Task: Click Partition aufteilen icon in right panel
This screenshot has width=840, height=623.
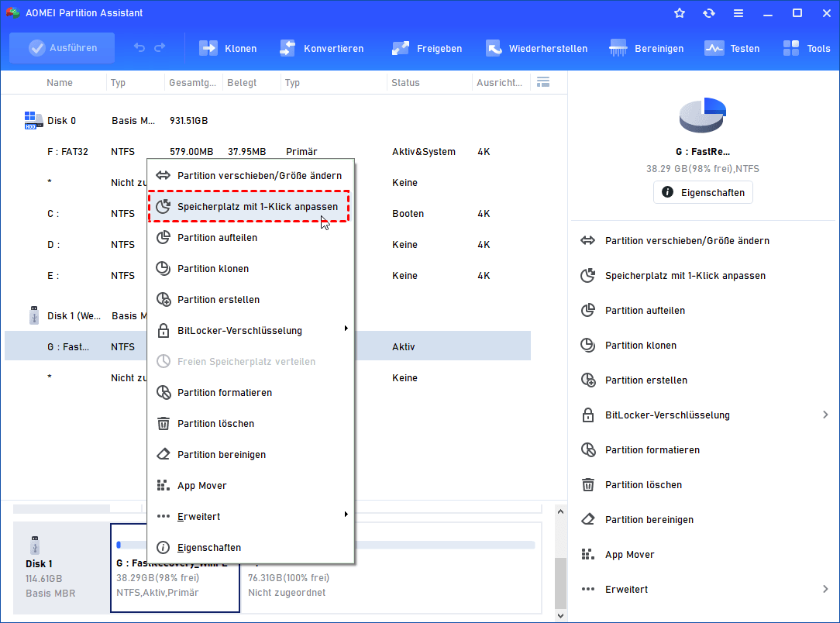Action: (x=587, y=310)
